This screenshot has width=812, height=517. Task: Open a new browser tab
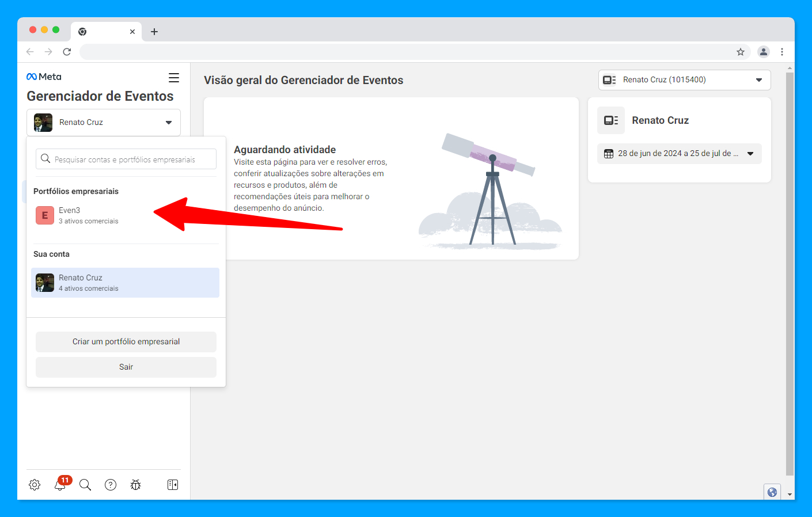click(x=154, y=32)
